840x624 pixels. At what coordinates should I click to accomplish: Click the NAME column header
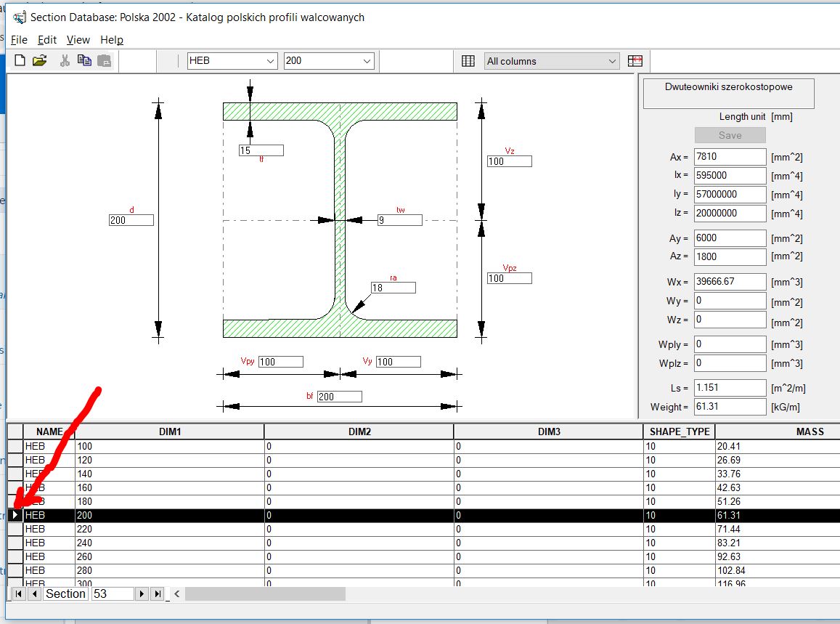[x=49, y=431]
